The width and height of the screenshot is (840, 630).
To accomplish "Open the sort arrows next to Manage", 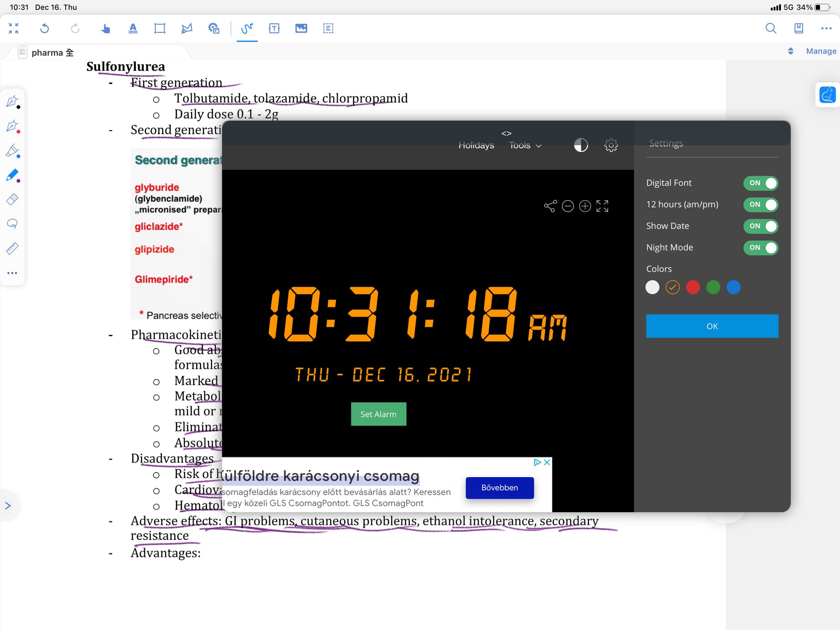I will pyautogui.click(x=791, y=51).
